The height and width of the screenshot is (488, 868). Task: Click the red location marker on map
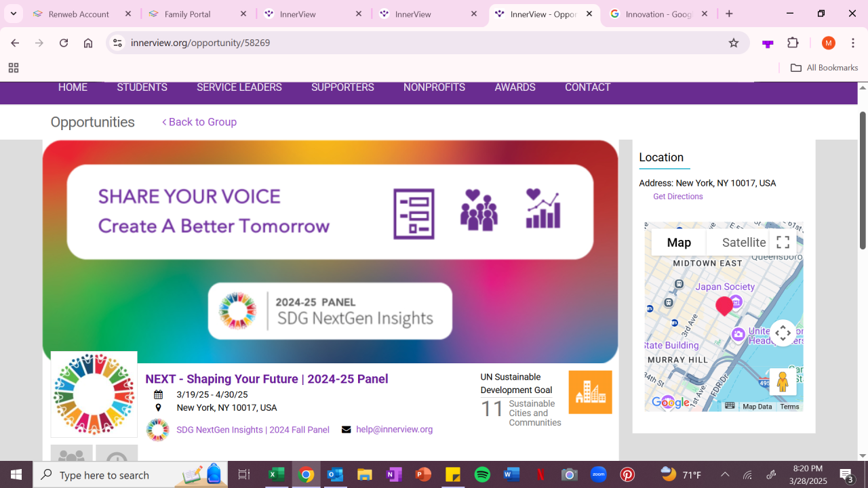point(724,306)
